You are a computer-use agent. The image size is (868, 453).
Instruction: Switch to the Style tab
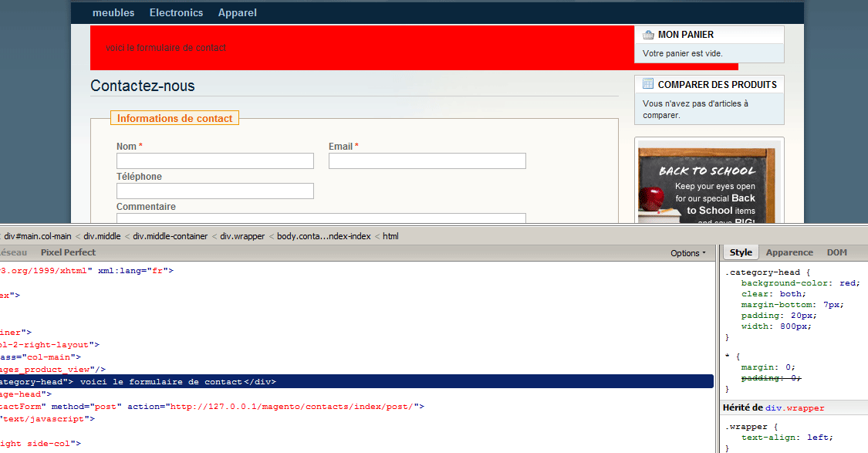[x=741, y=252]
